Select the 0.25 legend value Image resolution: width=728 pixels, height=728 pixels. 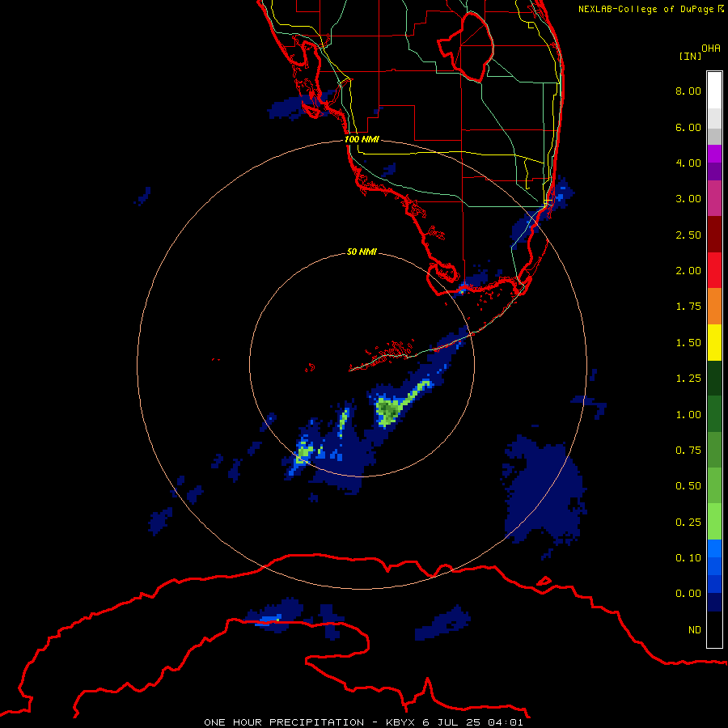point(688,523)
